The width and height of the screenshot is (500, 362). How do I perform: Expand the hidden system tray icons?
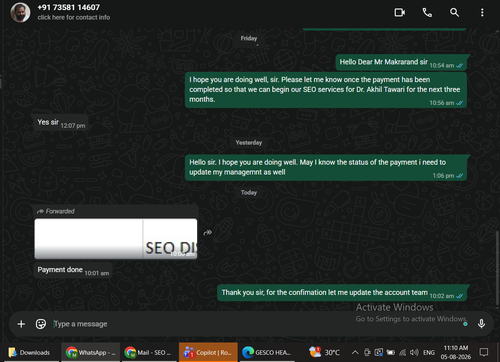355,352
